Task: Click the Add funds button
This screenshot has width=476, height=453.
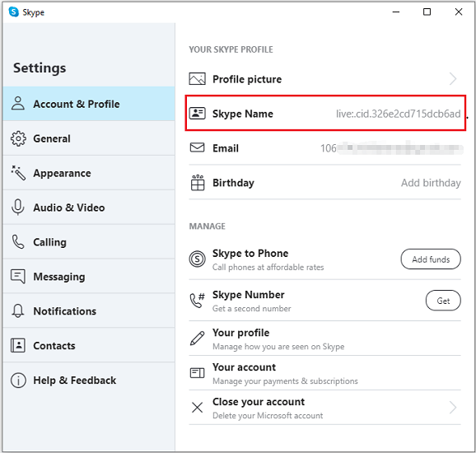Action: pyautogui.click(x=431, y=259)
